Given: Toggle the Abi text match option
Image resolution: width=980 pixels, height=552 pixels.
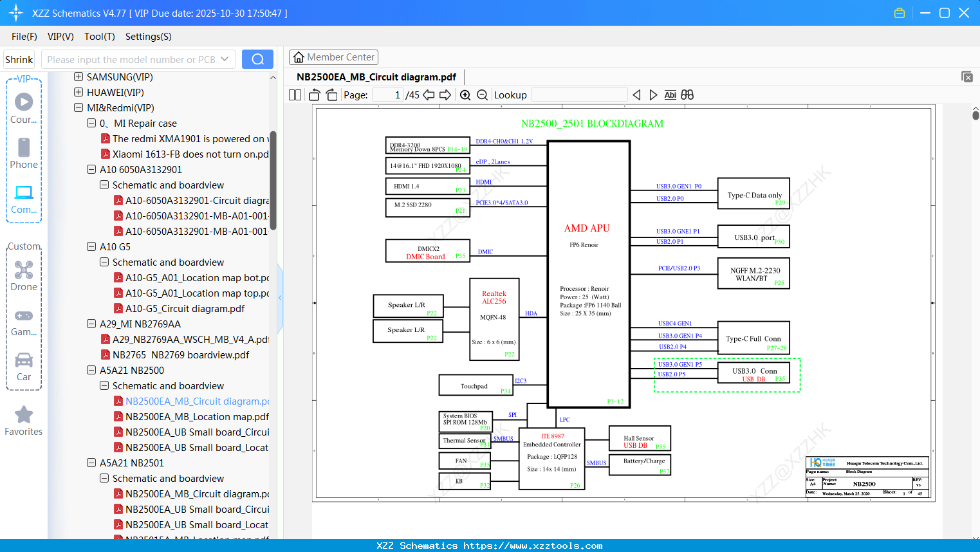Looking at the screenshot, I should (x=670, y=95).
